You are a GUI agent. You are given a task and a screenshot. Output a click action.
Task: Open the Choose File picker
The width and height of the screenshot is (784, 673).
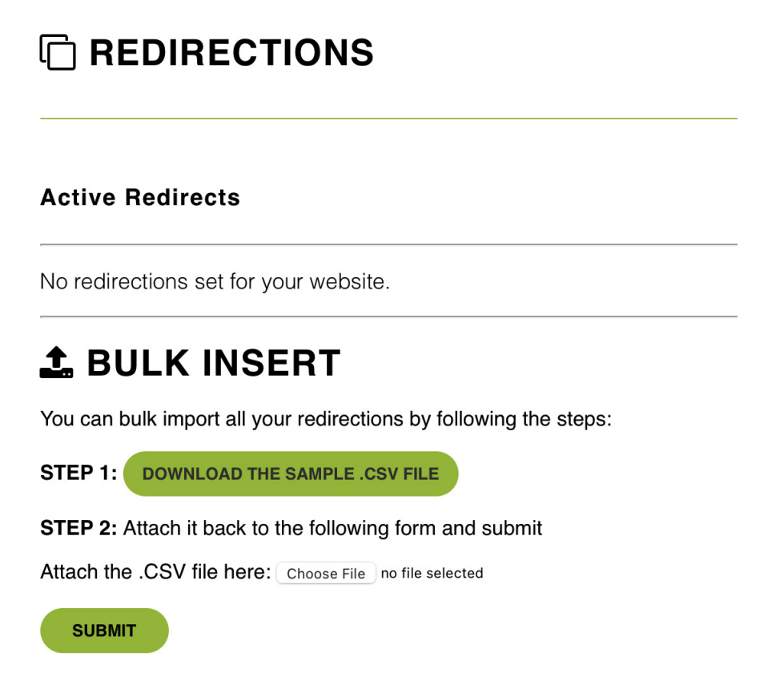326,573
